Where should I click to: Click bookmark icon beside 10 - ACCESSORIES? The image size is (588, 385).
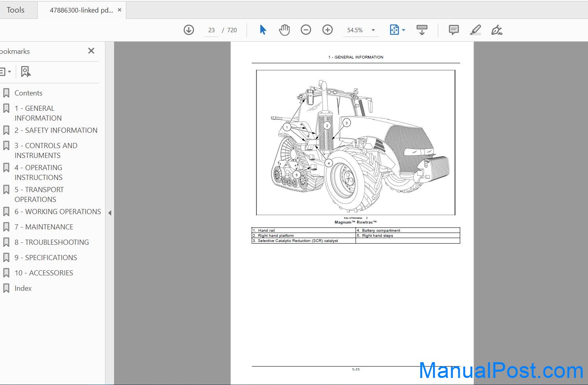coord(6,273)
